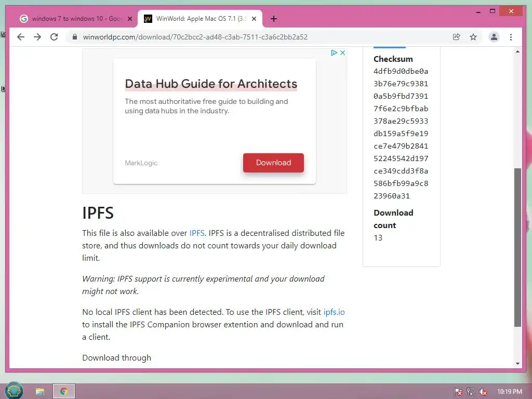This screenshot has height=399, width=532.
Task: Visit the ipfs.io link
Action: (x=334, y=312)
